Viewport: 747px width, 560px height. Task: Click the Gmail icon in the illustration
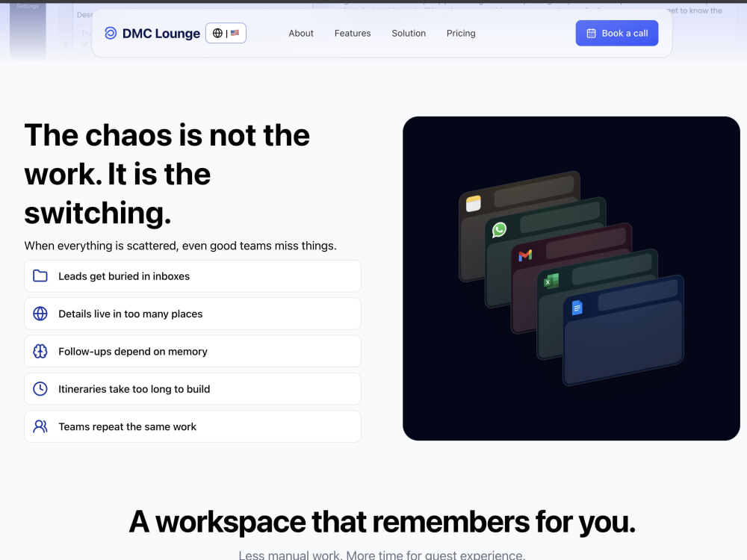(525, 255)
